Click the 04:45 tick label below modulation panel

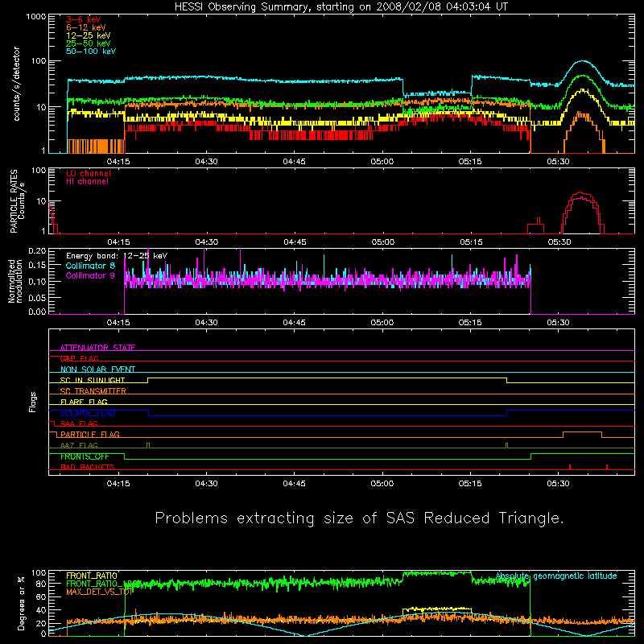(294, 323)
